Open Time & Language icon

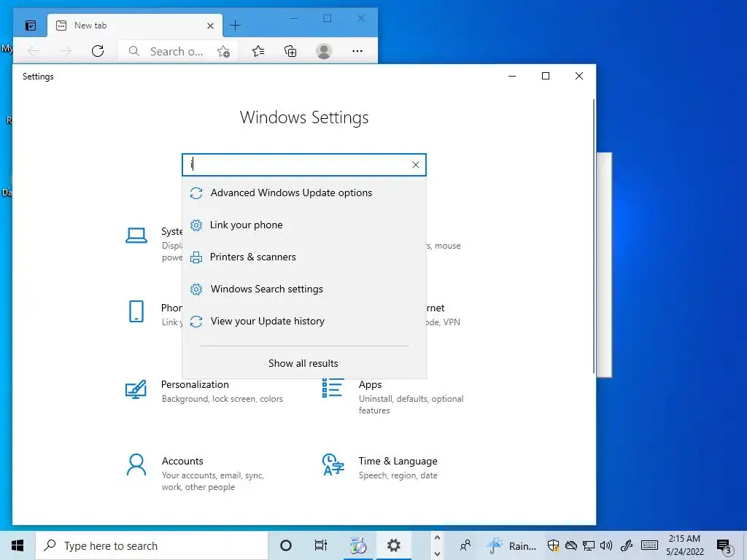[x=333, y=464]
